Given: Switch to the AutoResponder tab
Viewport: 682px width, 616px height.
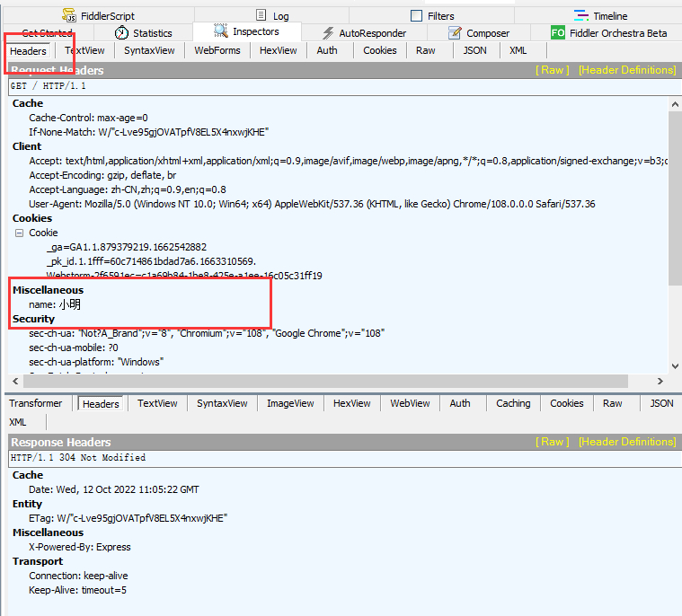Looking at the screenshot, I should click(364, 33).
